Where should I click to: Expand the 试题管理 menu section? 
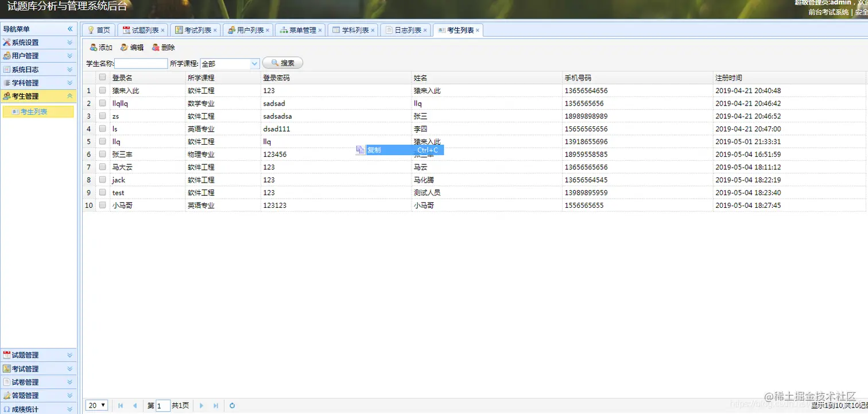coord(70,355)
